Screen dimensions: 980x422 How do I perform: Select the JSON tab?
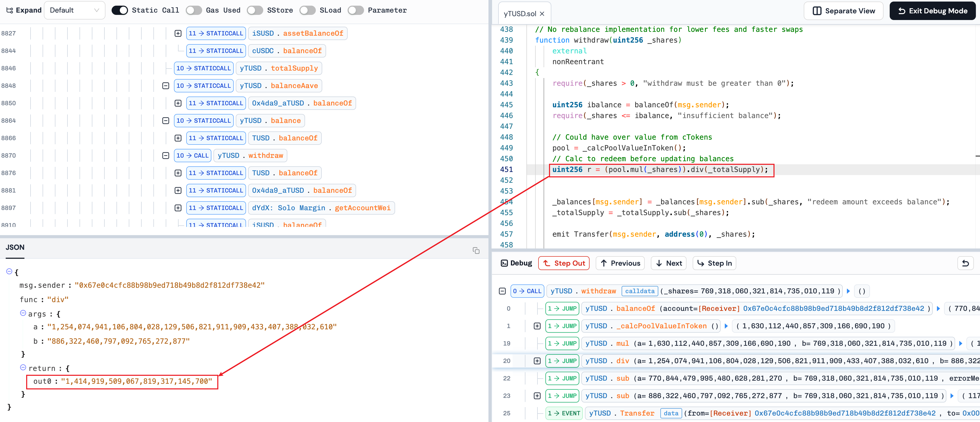point(15,247)
